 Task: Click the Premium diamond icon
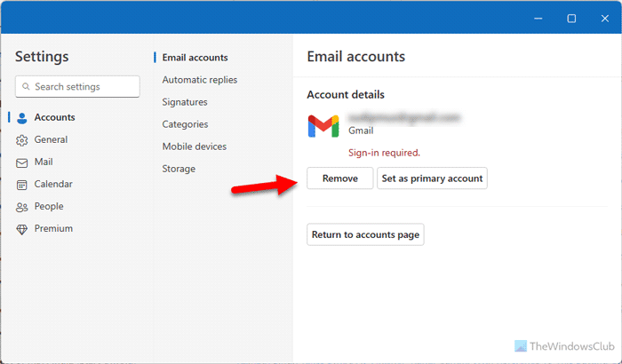(22, 229)
